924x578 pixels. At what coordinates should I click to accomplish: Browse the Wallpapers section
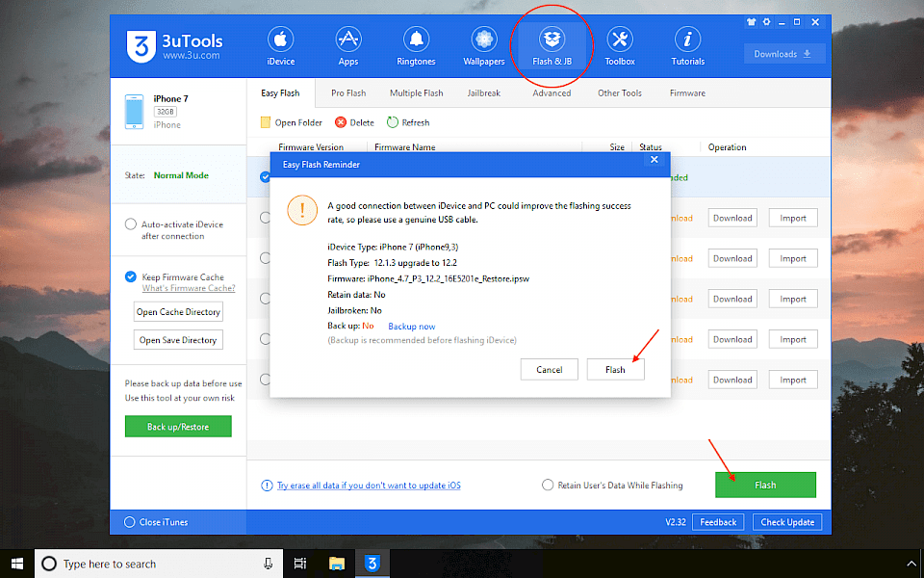point(484,46)
